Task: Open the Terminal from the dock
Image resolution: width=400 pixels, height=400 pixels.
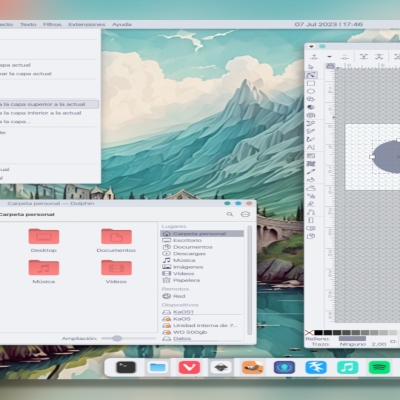Action: tap(126, 367)
